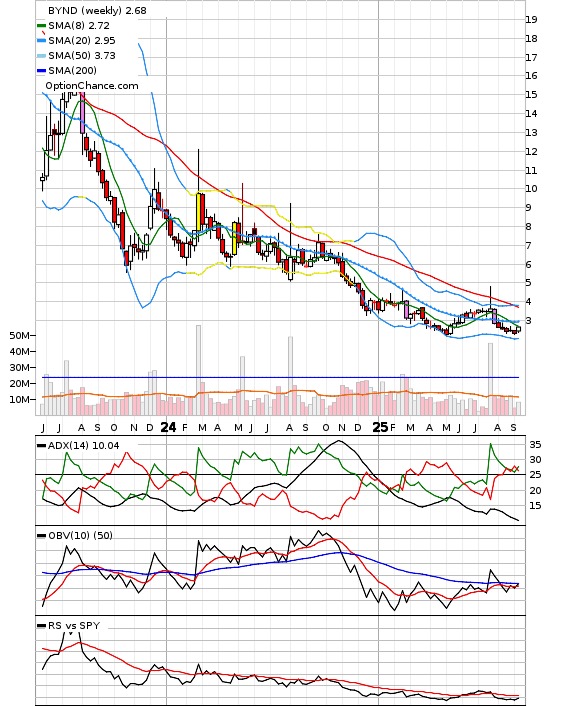Click the black ADX(14) legend marker
Screen dimensions: 566x706
click(x=41, y=446)
